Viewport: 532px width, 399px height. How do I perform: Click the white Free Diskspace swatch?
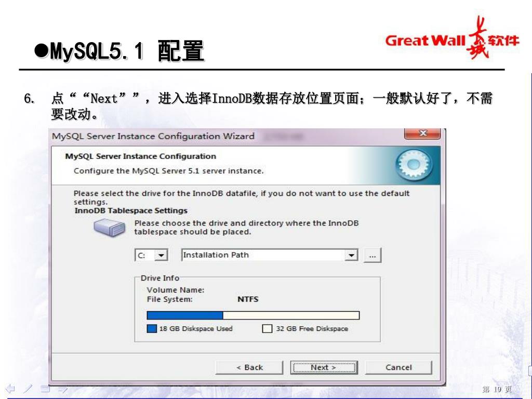[x=267, y=328]
